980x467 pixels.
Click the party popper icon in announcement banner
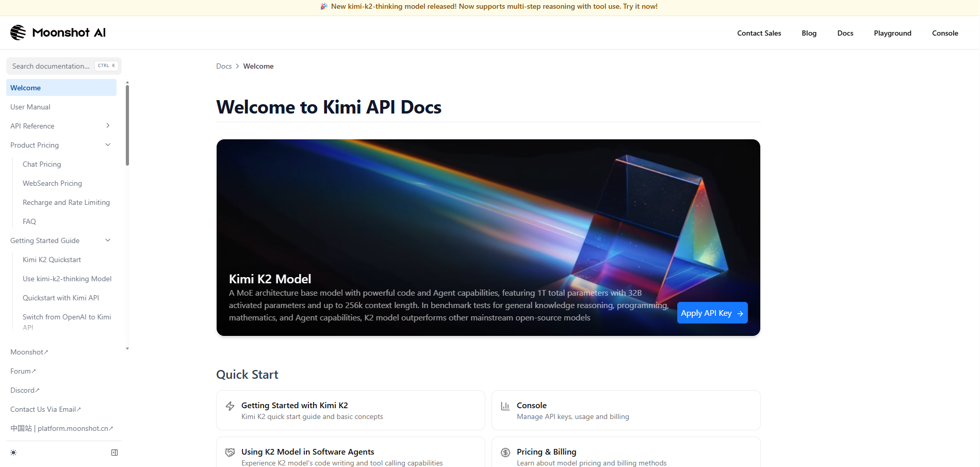point(324,7)
